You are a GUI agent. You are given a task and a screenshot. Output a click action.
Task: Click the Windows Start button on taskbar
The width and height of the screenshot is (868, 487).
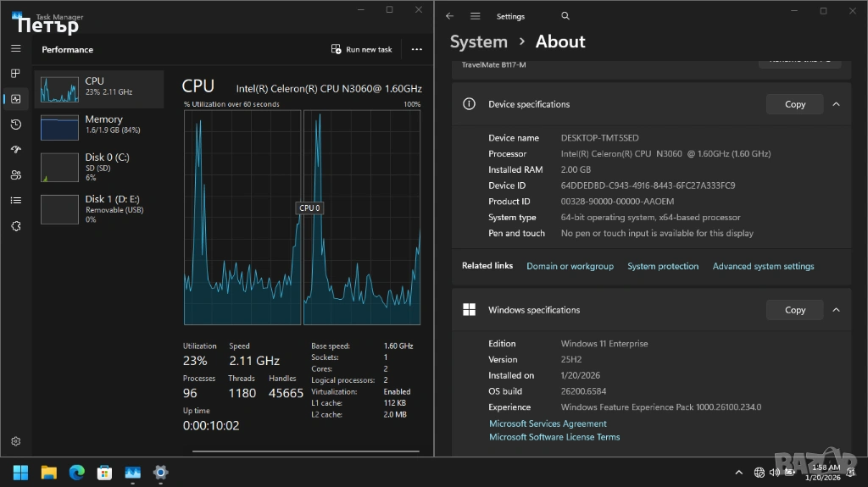(x=20, y=473)
